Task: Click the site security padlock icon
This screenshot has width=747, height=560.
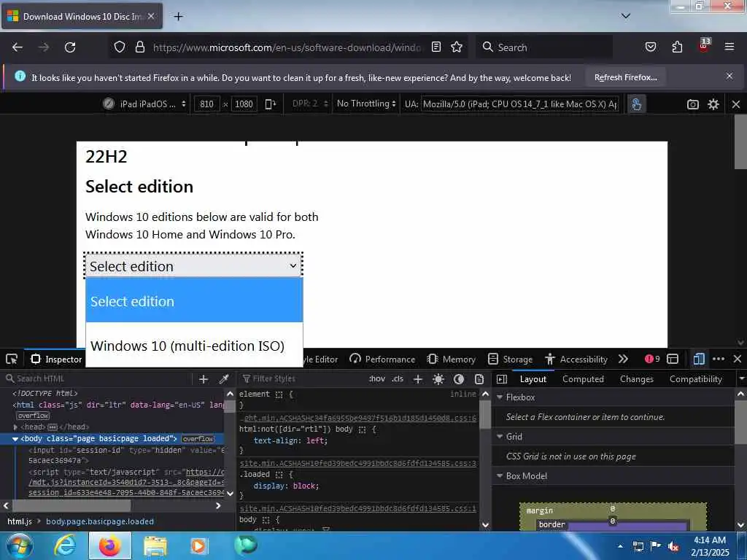Action: 139,47
